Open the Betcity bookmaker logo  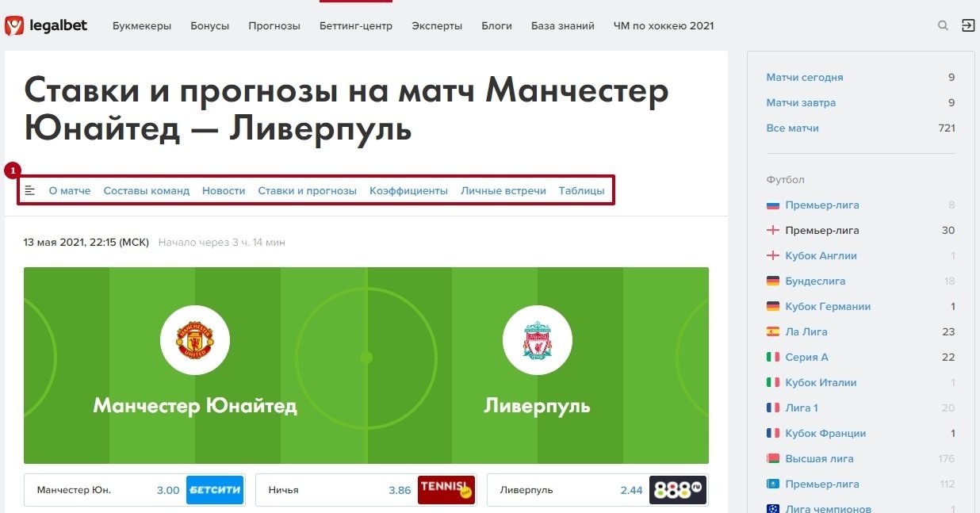[215, 490]
